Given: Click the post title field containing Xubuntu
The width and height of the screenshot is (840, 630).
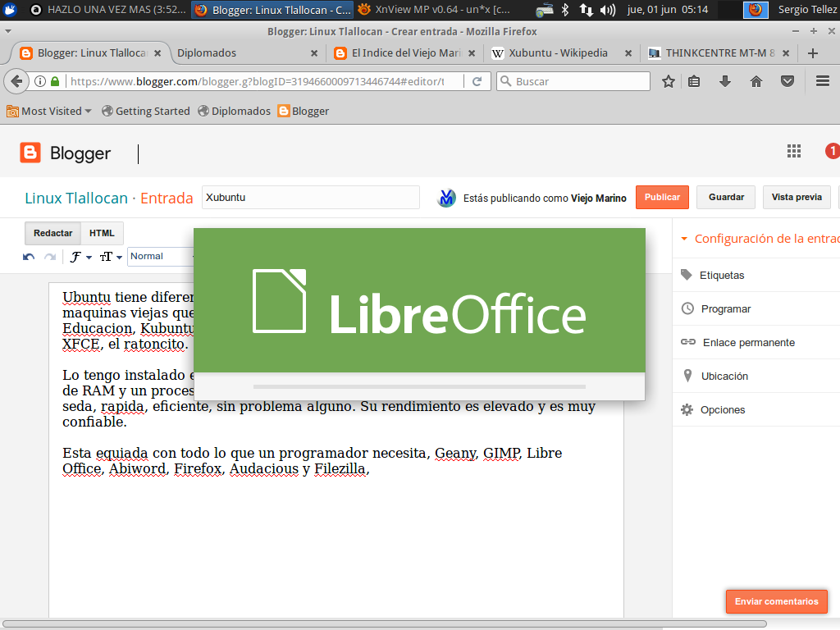Looking at the screenshot, I should click(310, 198).
